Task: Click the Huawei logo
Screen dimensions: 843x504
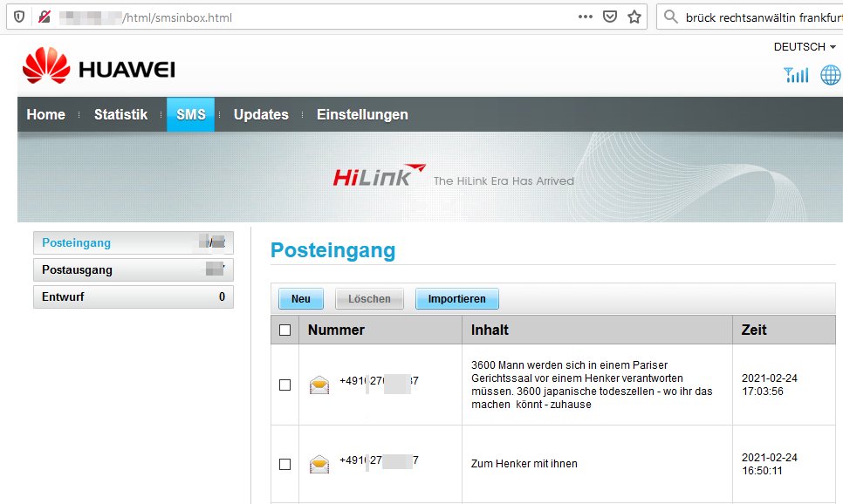Action: (x=99, y=65)
